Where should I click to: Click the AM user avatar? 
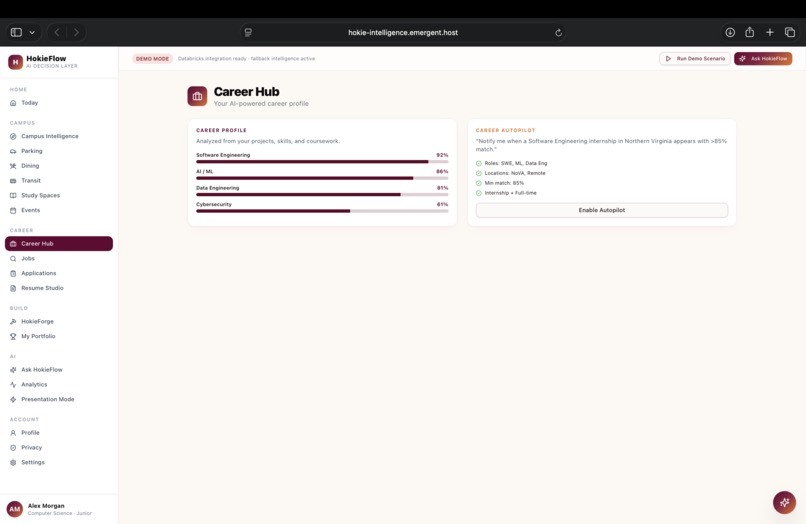(15, 509)
